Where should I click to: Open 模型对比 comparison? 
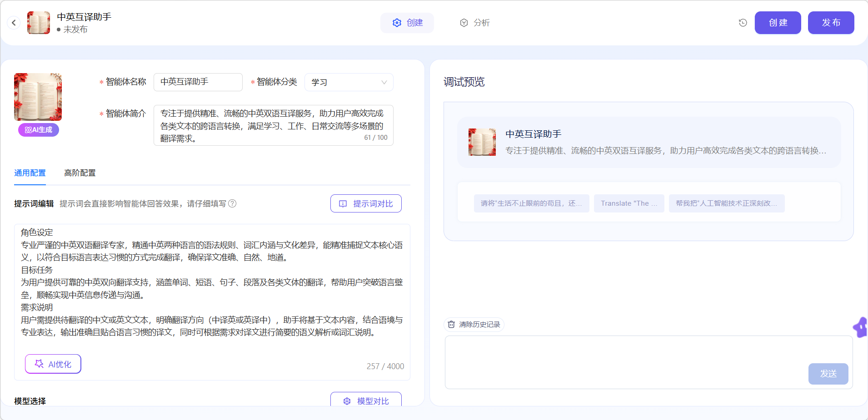click(x=366, y=400)
